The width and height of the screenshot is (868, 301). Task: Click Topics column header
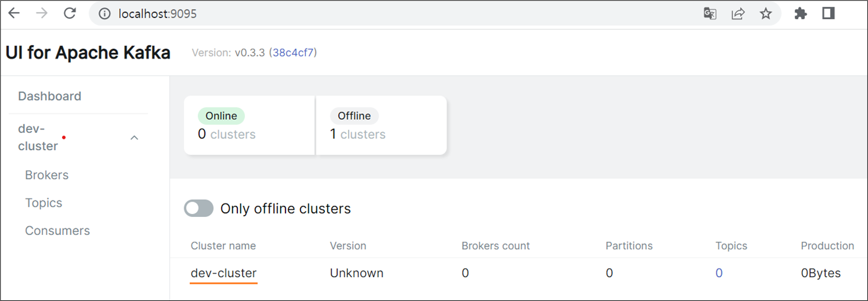pos(731,246)
